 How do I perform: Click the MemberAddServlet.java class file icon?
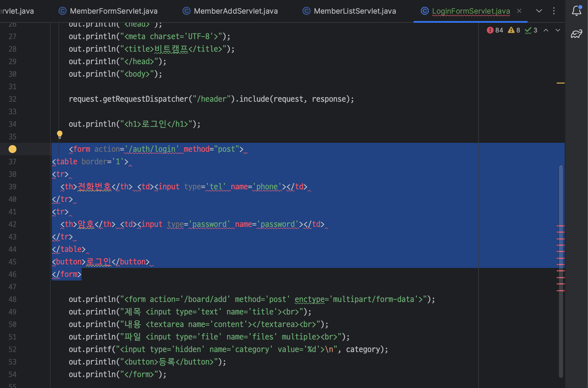tap(186, 11)
